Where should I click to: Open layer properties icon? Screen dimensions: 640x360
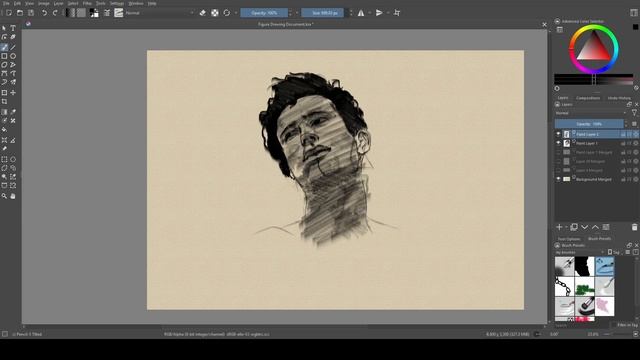tap(606, 227)
